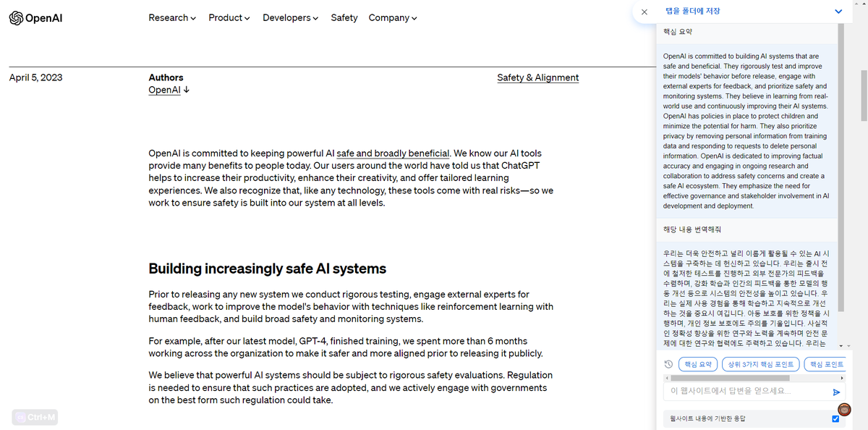Click the '해당 내용 번역해줘' message

692,229
